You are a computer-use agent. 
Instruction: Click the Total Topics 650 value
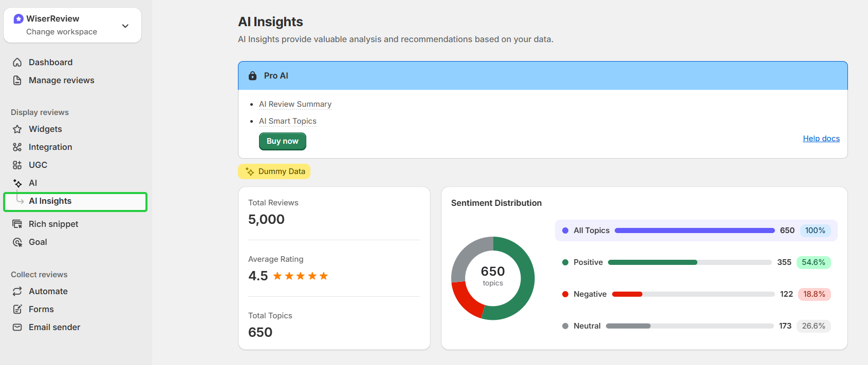pos(261,332)
